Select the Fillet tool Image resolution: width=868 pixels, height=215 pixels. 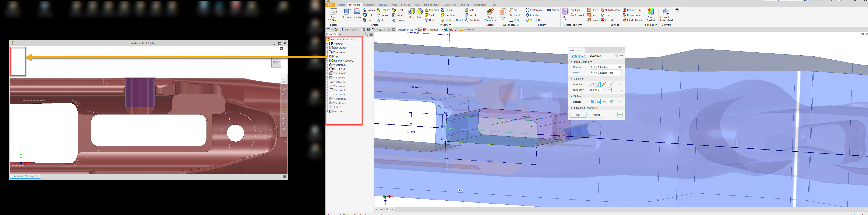(x=419, y=14)
